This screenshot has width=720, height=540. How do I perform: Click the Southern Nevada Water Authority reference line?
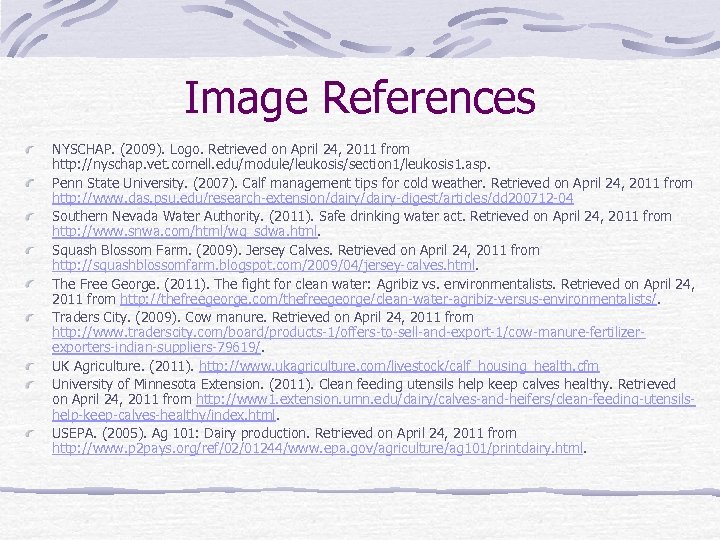coord(362,216)
